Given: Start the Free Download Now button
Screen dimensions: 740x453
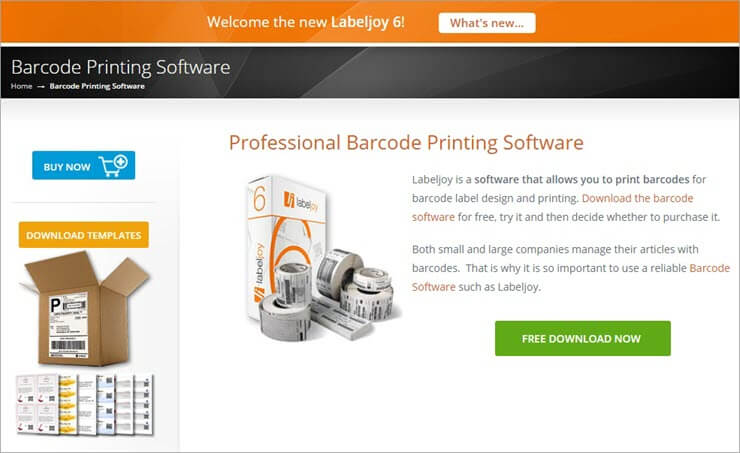Looking at the screenshot, I should 582,338.
